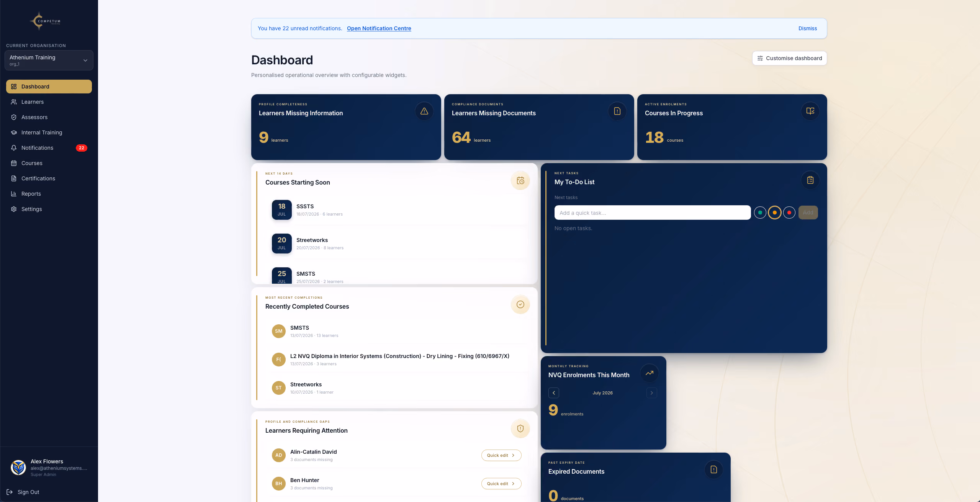Open the Courses page
980x502 pixels.
click(x=49, y=163)
